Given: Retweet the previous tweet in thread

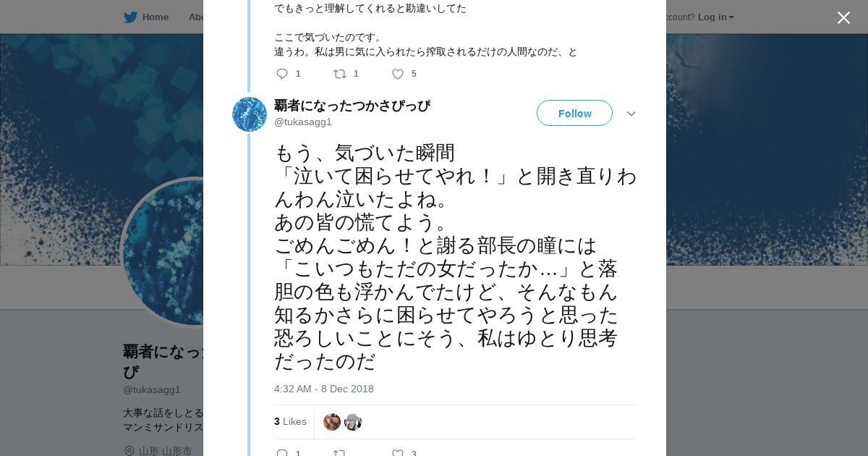Looking at the screenshot, I should (x=339, y=74).
